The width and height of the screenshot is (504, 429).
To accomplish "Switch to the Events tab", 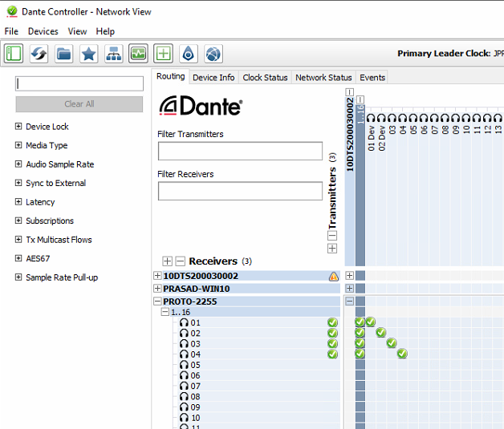I will tap(372, 78).
